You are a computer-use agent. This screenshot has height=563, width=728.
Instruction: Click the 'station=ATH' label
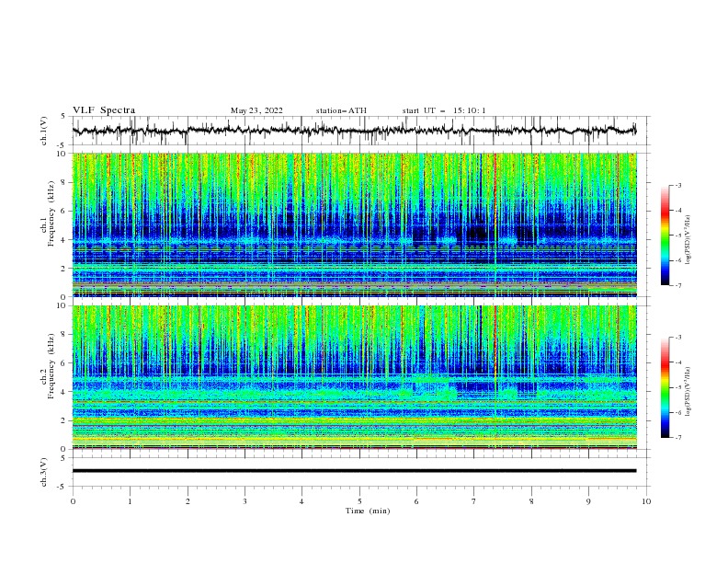coord(341,110)
